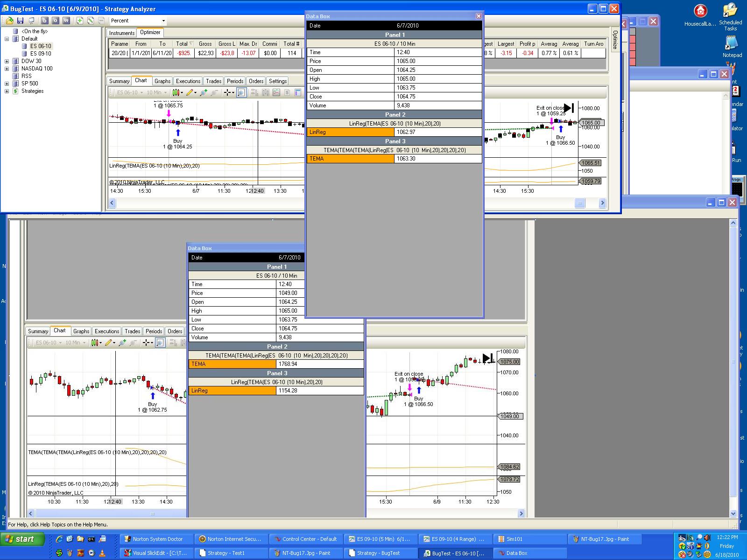Click the 'w' walk-forward toolbar button
This screenshot has height=560, width=747.
click(66, 21)
